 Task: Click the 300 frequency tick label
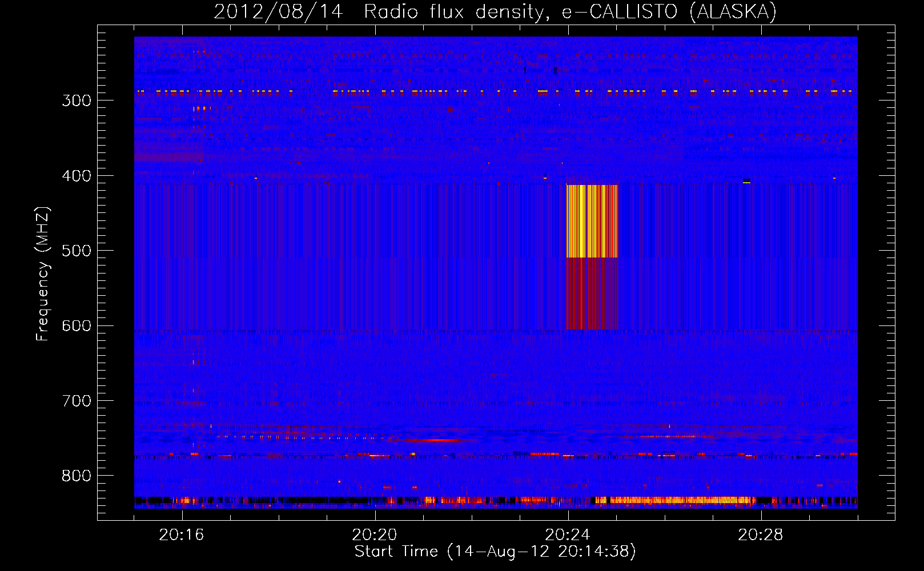click(77, 100)
